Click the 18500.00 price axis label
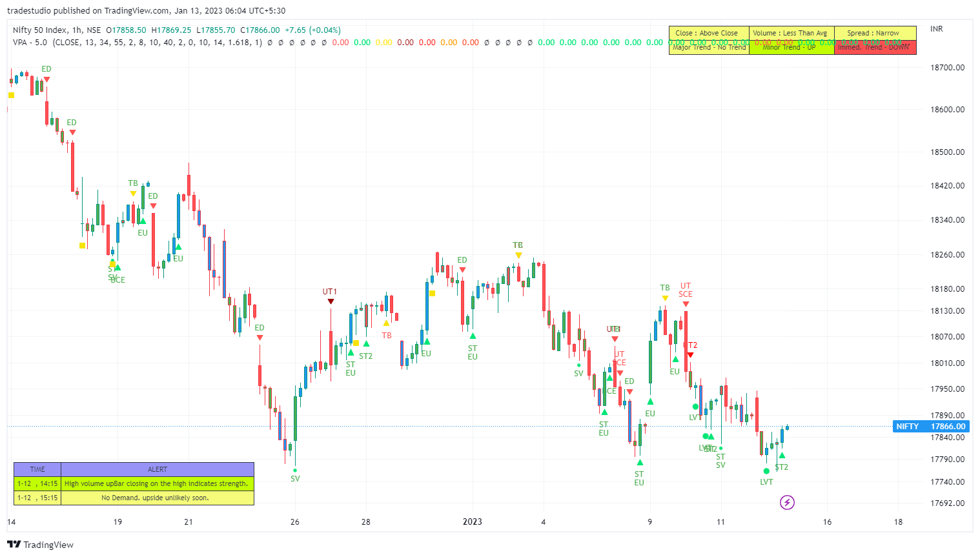The width and height of the screenshot is (980, 557). point(947,152)
